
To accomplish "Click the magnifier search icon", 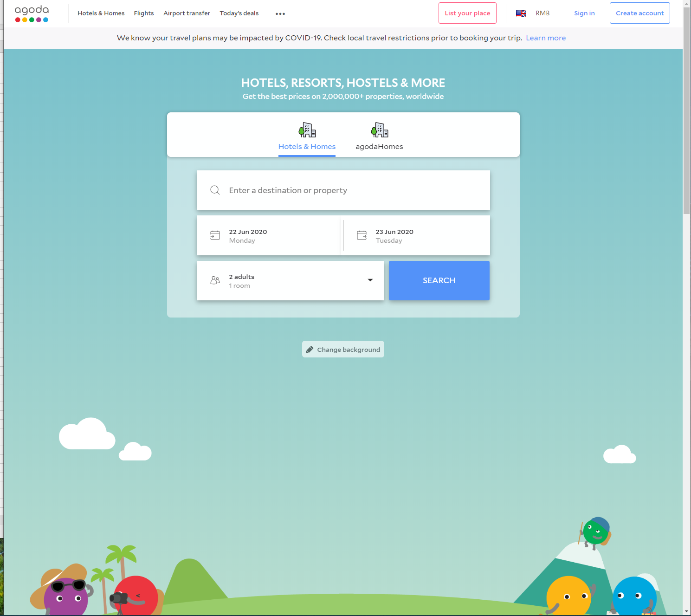I will coord(215,190).
